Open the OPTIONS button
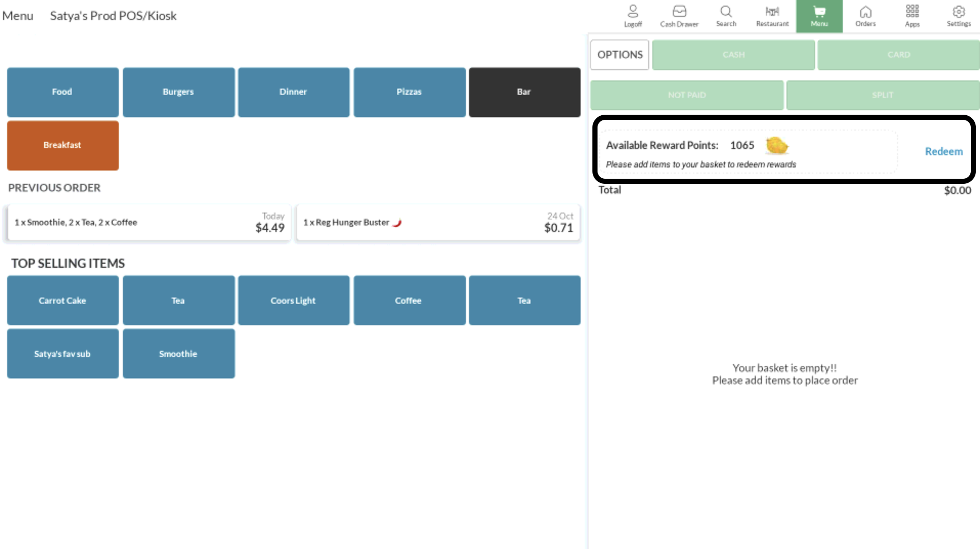 click(620, 55)
